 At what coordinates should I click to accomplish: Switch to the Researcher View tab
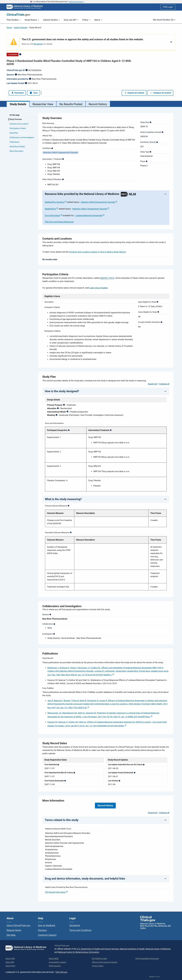pyautogui.click(x=43, y=104)
